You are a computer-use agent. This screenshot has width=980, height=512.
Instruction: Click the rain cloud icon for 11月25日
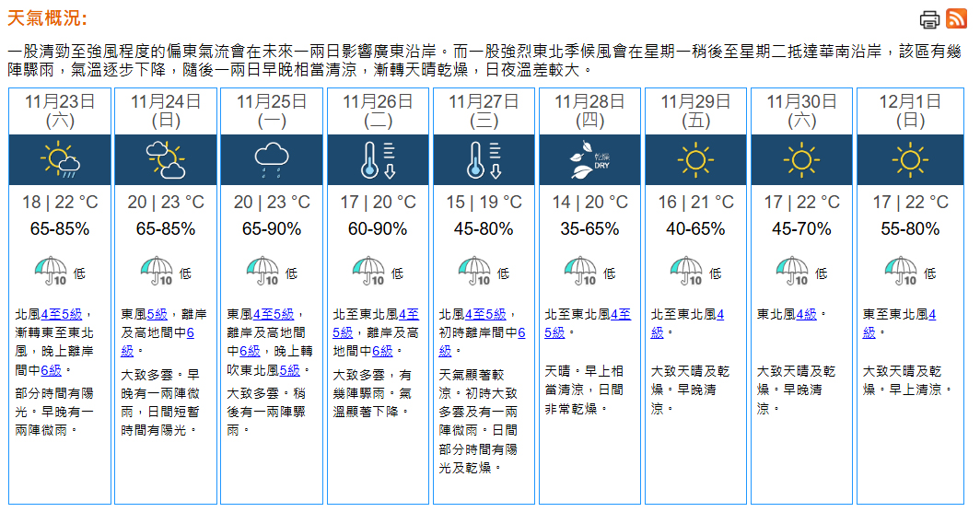click(272, 160)
